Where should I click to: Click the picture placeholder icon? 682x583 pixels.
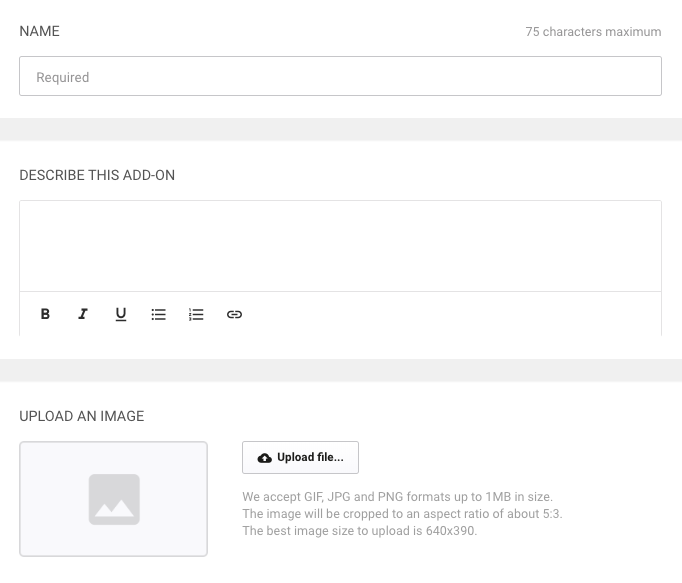(x=114, y=499)
